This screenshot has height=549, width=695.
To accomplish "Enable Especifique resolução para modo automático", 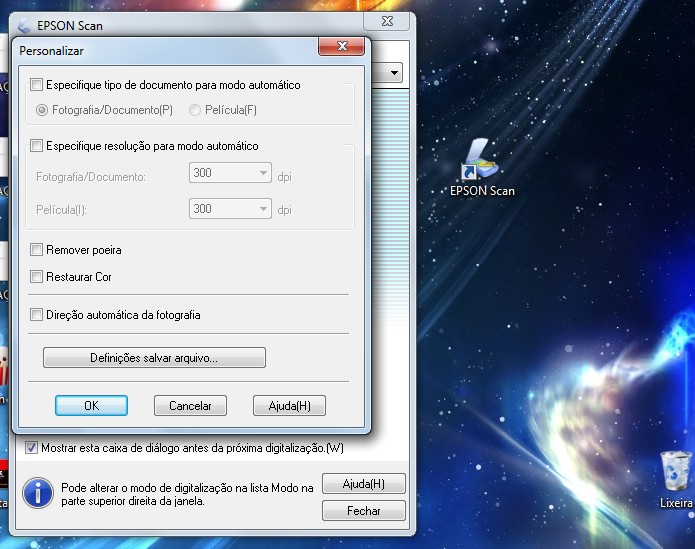I will 36,146.
